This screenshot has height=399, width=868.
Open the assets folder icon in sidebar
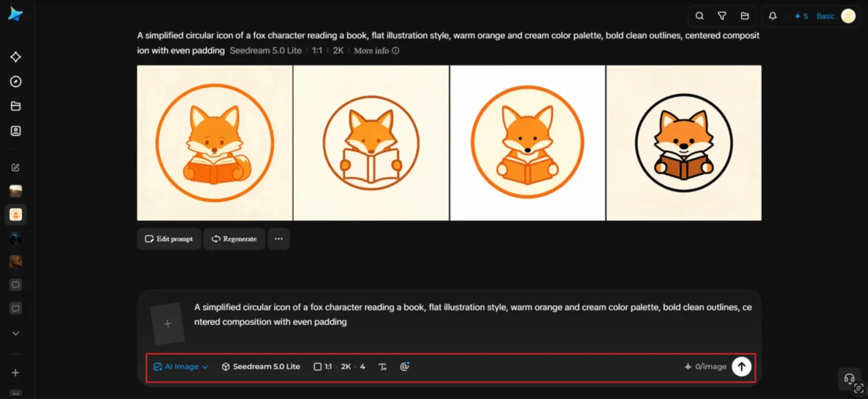(16, 106)
